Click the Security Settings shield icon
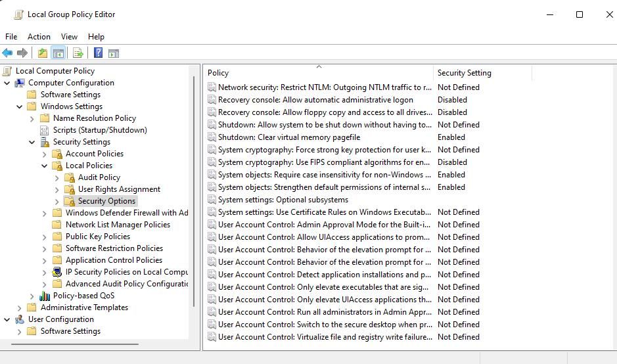Viewport: 617px width, 364px height. point(45,142)
